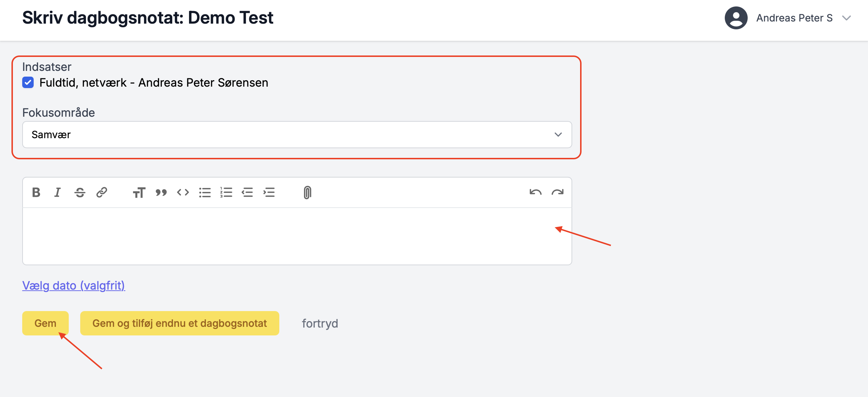Insert a hyperlink in the note
The image size is (868, 397).
tap(102, 193)
